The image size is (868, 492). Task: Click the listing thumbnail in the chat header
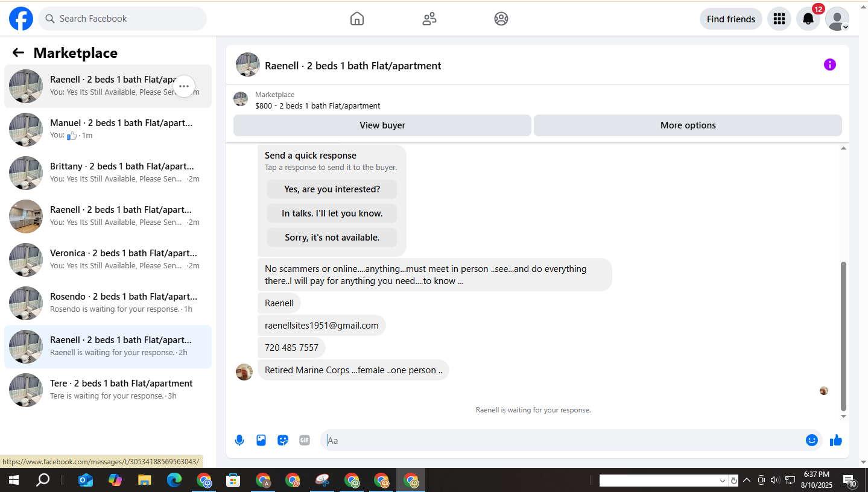click(248, 65)
